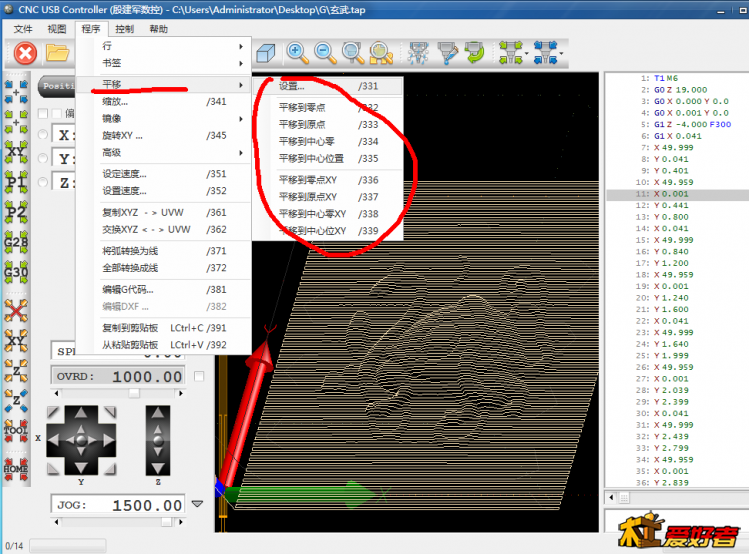Screen dimensions: 749x554
Task: Choose 设置... /331 submenu entry
Action: point(328,86)
